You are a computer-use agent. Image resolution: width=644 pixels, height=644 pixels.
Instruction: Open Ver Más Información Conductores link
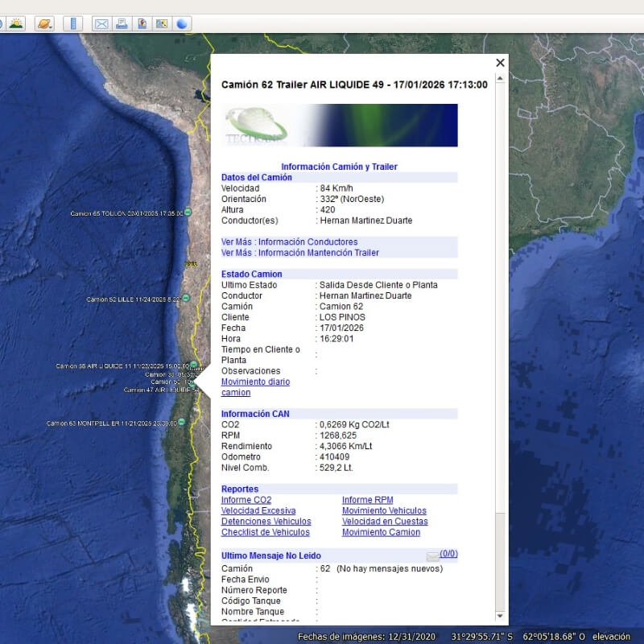point(289,242)
